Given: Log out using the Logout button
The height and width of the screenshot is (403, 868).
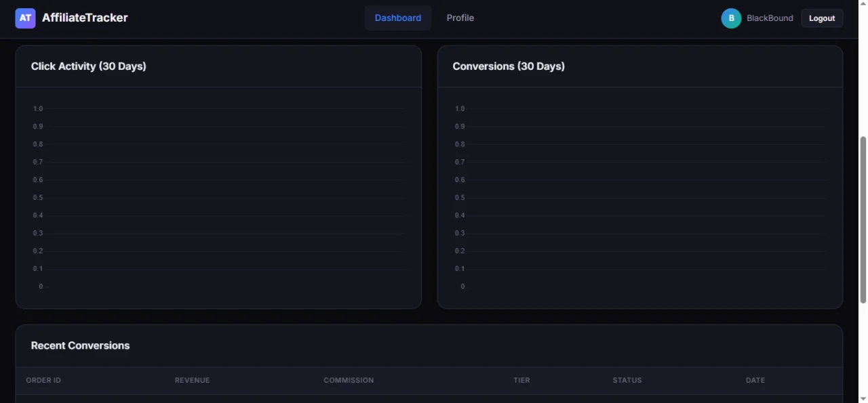Looking at the screenshot, I should point(822,18).
